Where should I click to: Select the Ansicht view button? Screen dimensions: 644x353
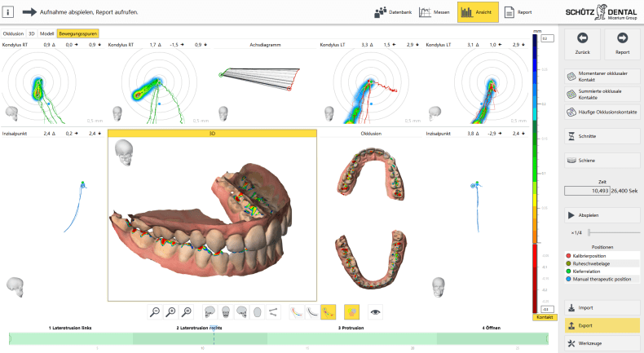pos(478,12)
